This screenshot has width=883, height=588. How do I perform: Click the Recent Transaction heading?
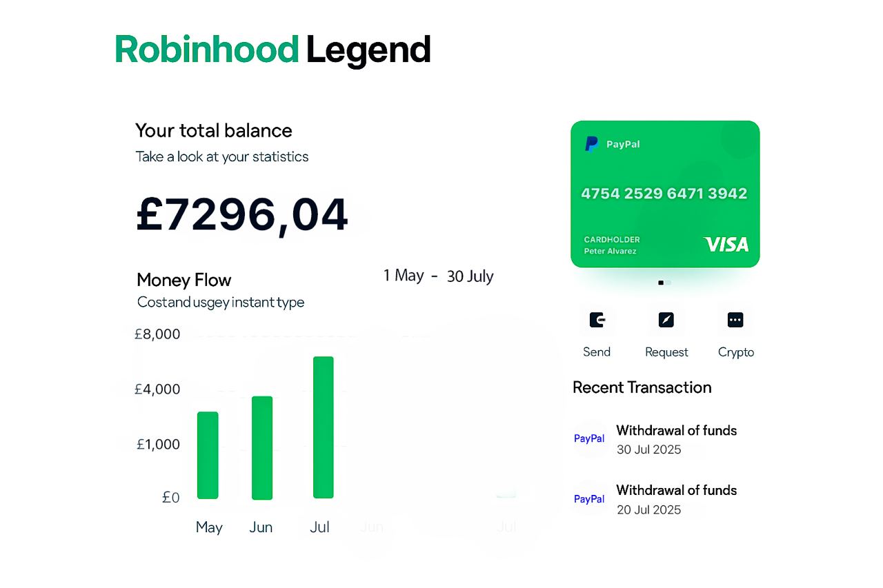coord(642,387)
